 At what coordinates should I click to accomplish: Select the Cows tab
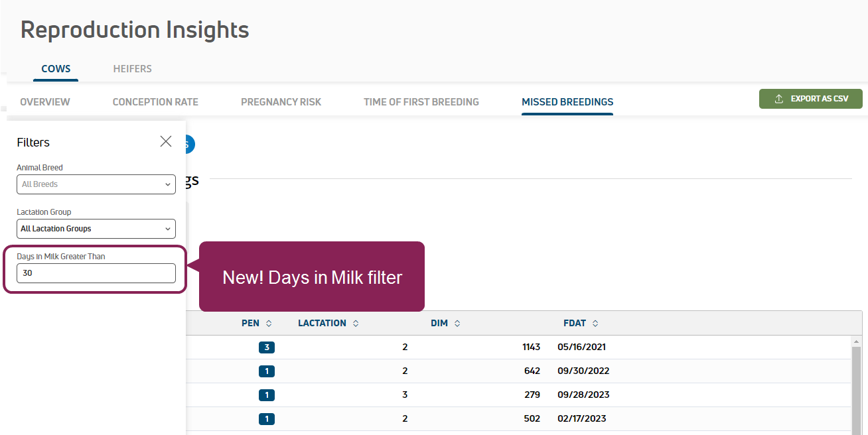(56, 69)
